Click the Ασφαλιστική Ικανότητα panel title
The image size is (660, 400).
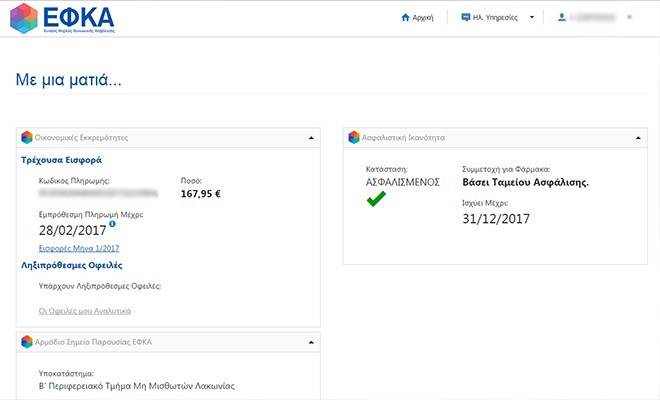pyautogui.click(x=403, y=138)
